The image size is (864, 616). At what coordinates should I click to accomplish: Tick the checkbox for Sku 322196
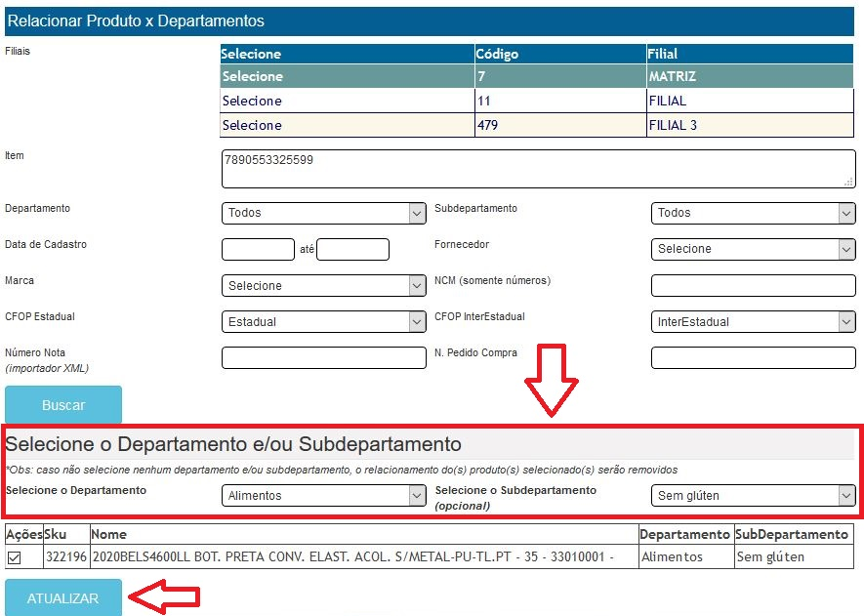coord(15,558)
